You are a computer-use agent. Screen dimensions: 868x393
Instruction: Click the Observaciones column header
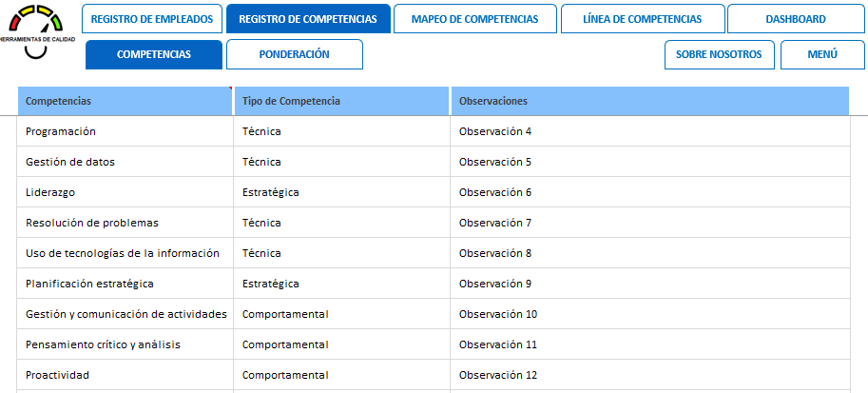(649, 101)
